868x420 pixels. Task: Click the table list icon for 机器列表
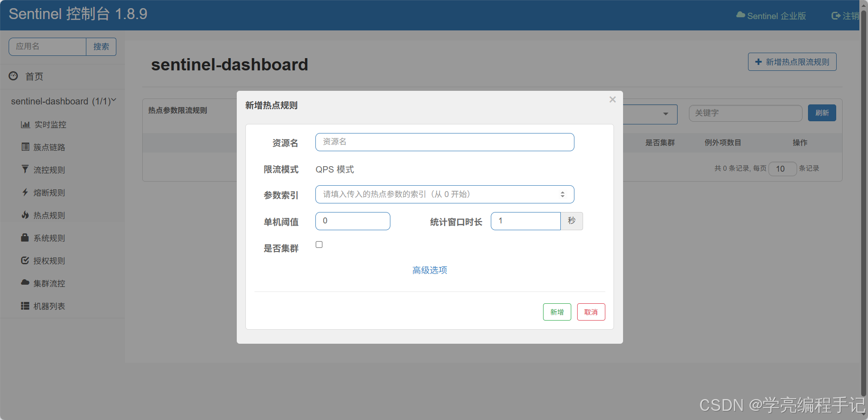[25, 306]
